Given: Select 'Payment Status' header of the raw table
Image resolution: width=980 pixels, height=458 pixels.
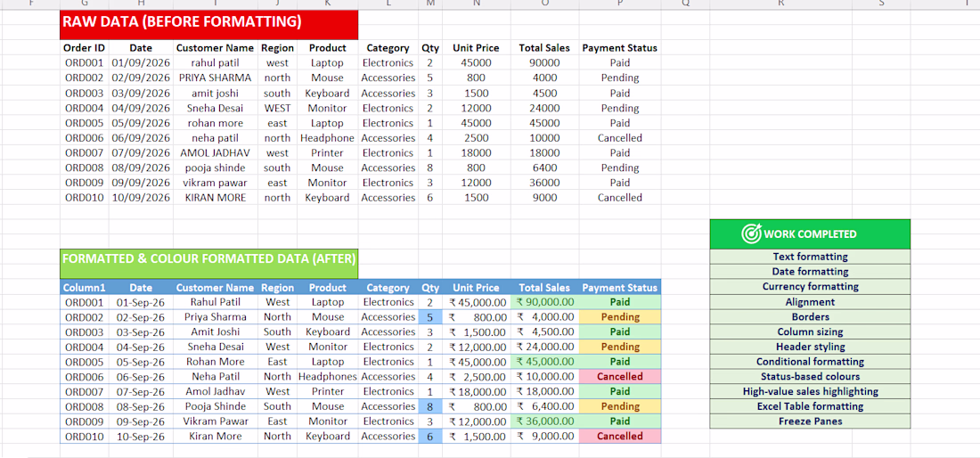Looking at the screenshot, I should [x=619, y=47].
